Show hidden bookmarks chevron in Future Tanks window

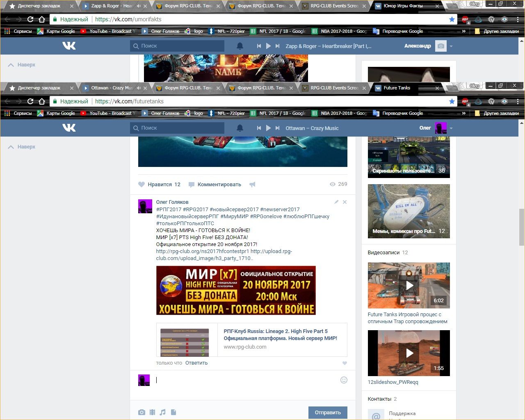coord(464,113)
